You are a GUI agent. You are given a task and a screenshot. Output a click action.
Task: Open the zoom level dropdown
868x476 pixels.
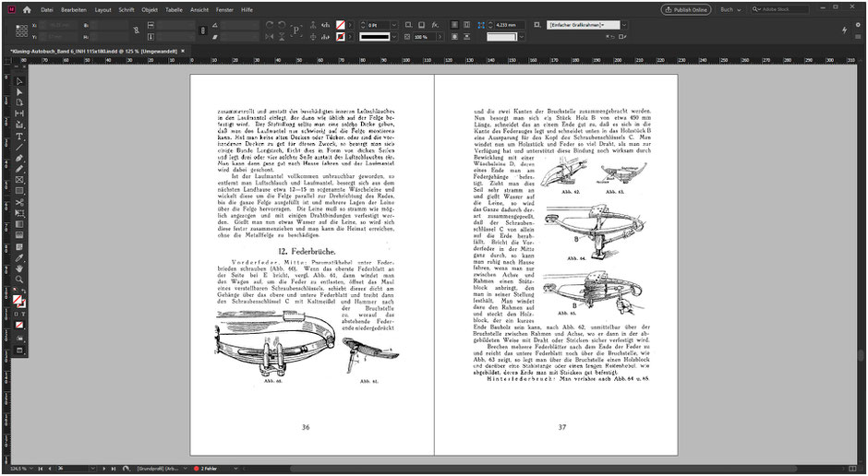point(32,469)
